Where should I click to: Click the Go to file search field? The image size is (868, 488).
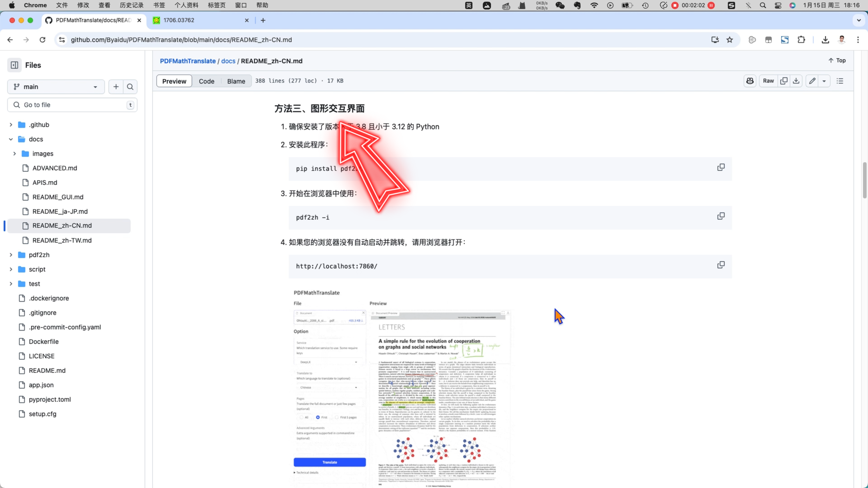pos(72,105)
